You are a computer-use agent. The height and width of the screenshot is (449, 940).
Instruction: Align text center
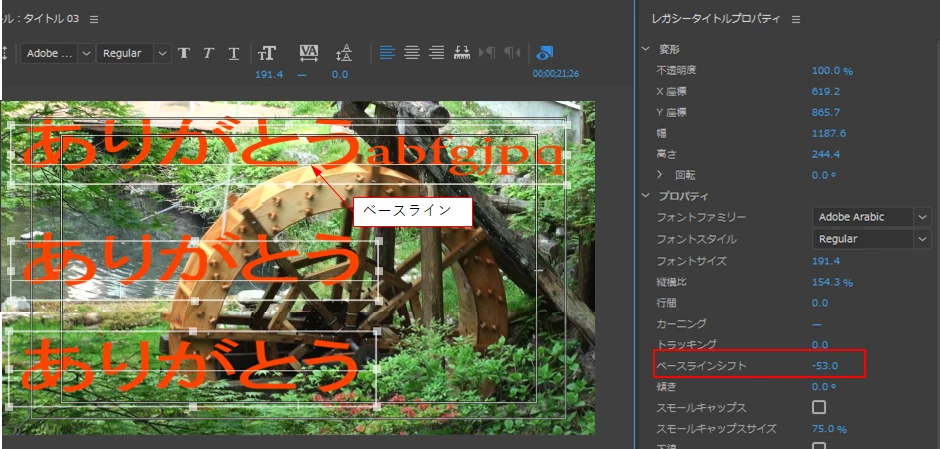[x=412, y=53]
